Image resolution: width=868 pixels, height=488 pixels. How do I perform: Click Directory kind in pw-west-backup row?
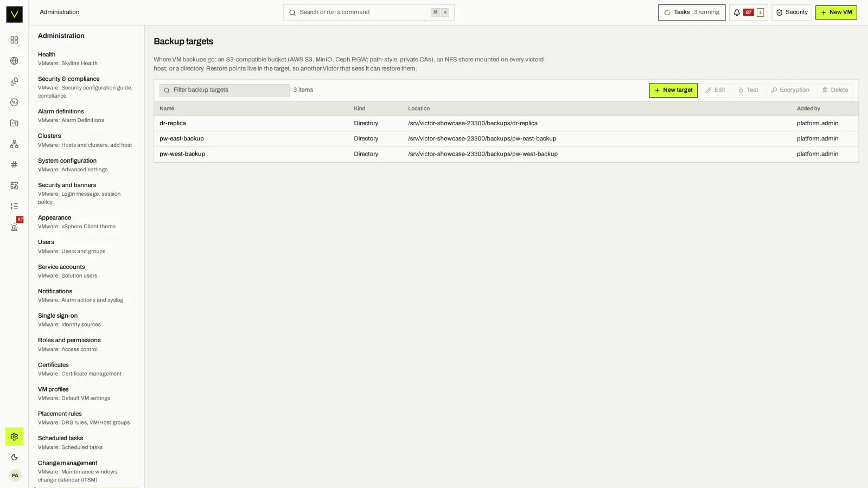click(x=366, y=154)
